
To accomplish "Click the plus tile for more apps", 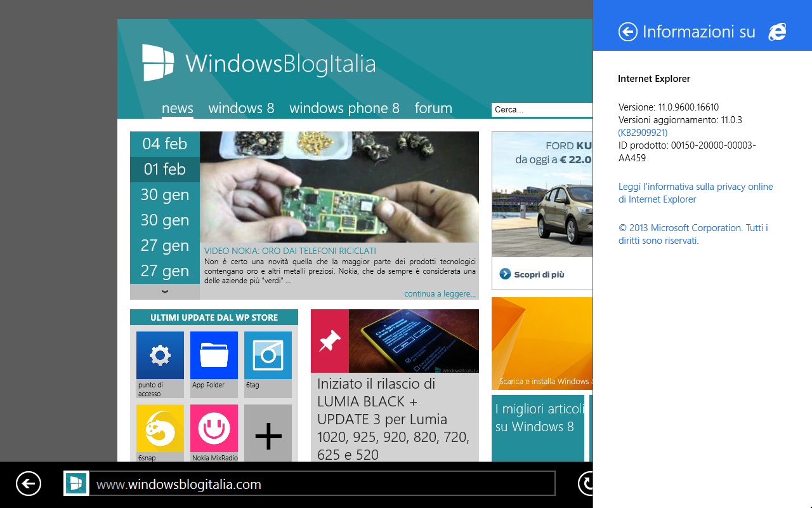I will [268, 433].
